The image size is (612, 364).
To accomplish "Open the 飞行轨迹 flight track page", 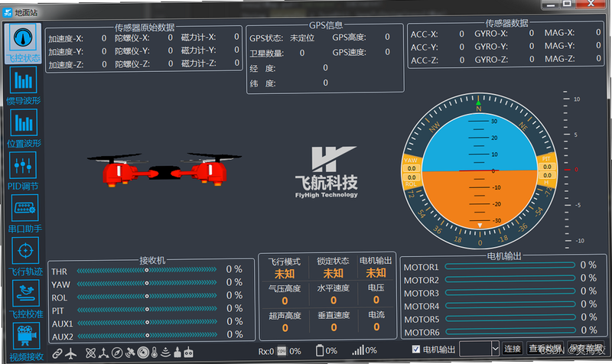I will 26,257.
